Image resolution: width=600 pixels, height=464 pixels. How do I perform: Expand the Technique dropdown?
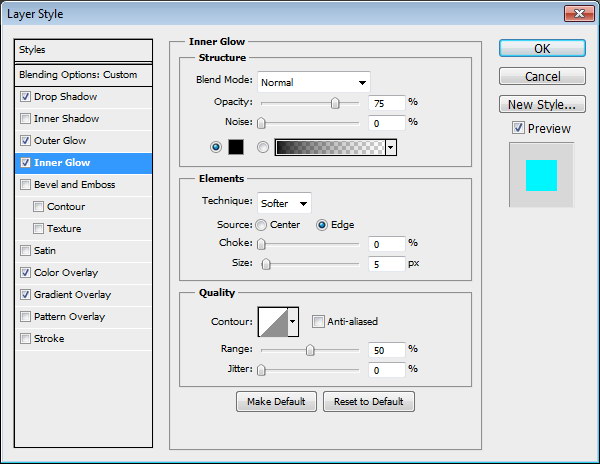point(285,203)
